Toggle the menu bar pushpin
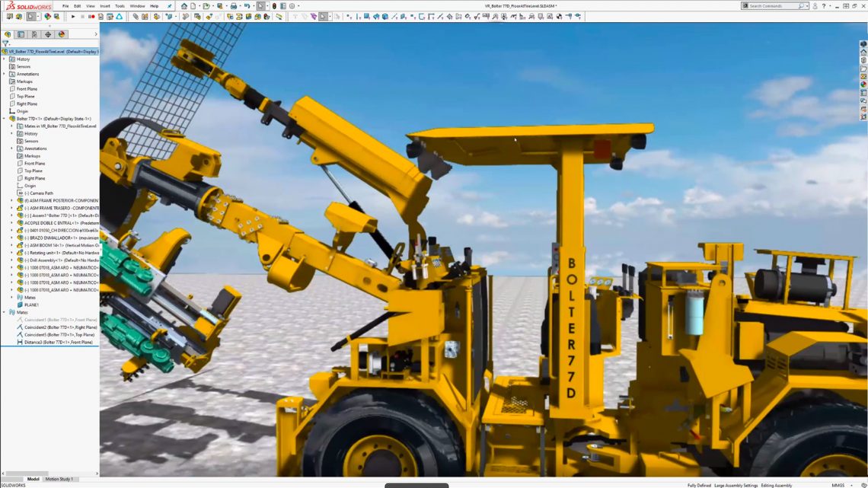This screenshot has width=868, height=488. (170, 5)
